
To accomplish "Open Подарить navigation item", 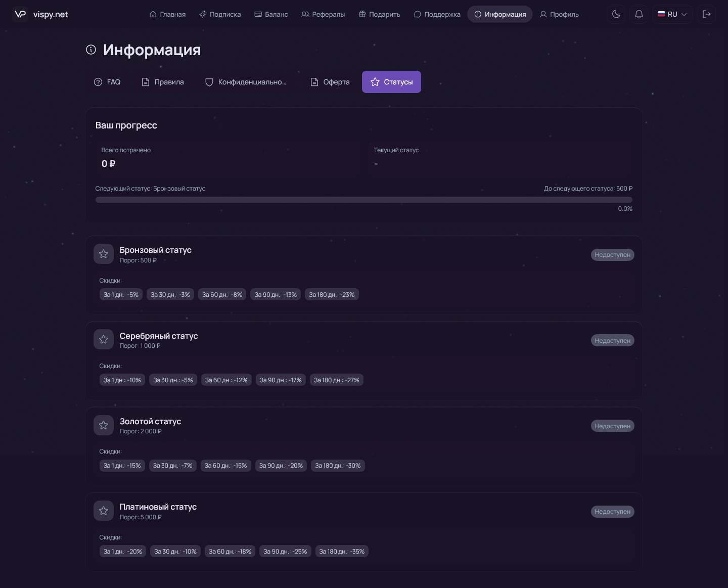I will (x=380, y=14).
